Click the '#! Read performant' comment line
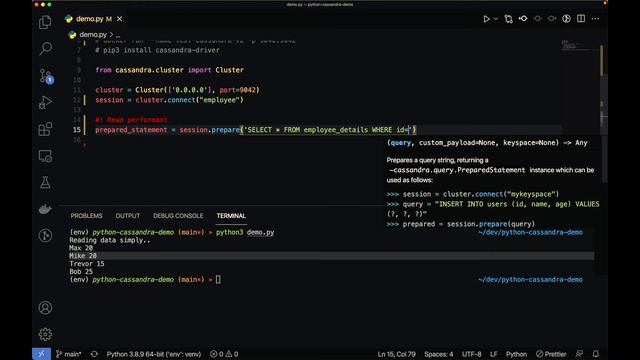 (131, 120)
